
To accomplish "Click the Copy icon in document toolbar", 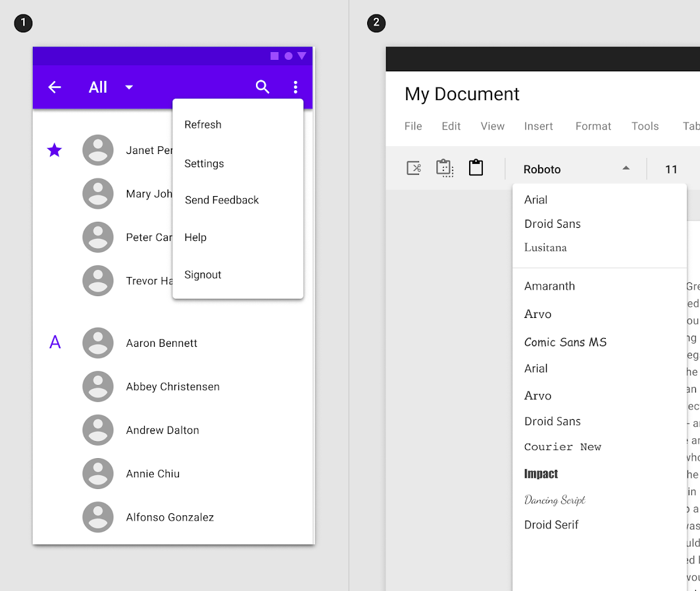I will [445, 168].
